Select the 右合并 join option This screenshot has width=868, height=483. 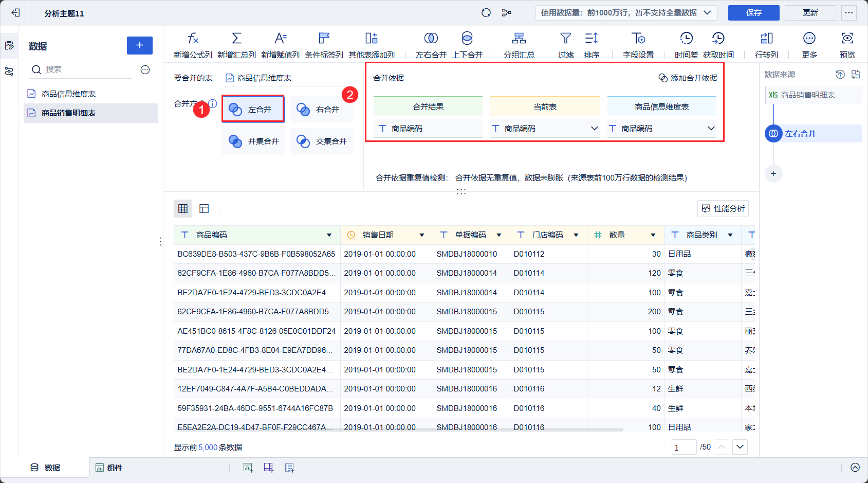[x=321, y=110]
